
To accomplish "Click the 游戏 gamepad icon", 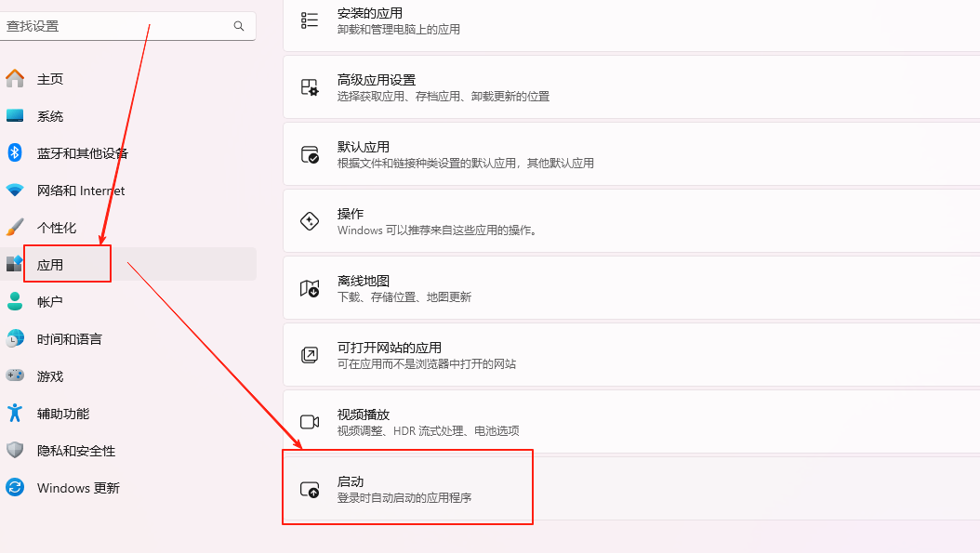I will (x=15, y=375).
